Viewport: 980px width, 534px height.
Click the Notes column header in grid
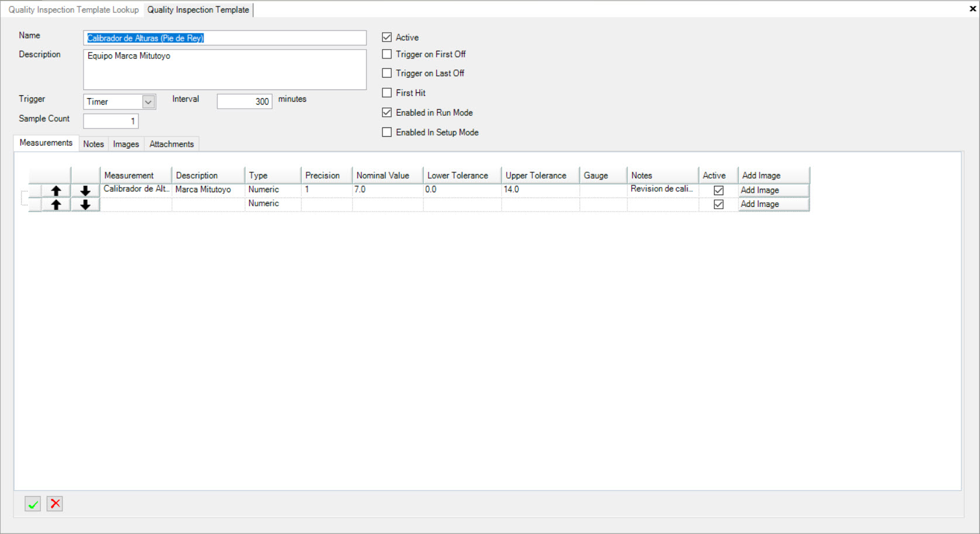click(663, 175)
